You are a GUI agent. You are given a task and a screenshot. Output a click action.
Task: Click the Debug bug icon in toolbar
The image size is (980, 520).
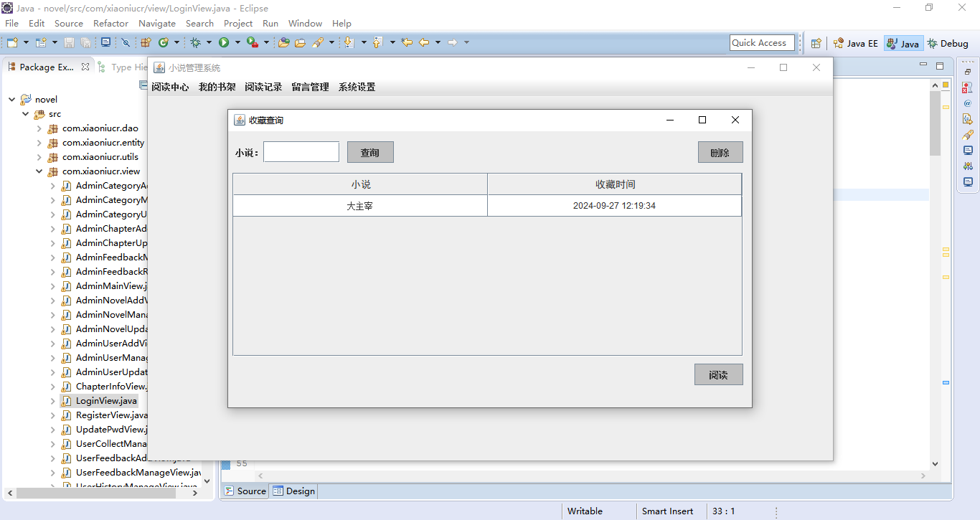coord(195,43)
